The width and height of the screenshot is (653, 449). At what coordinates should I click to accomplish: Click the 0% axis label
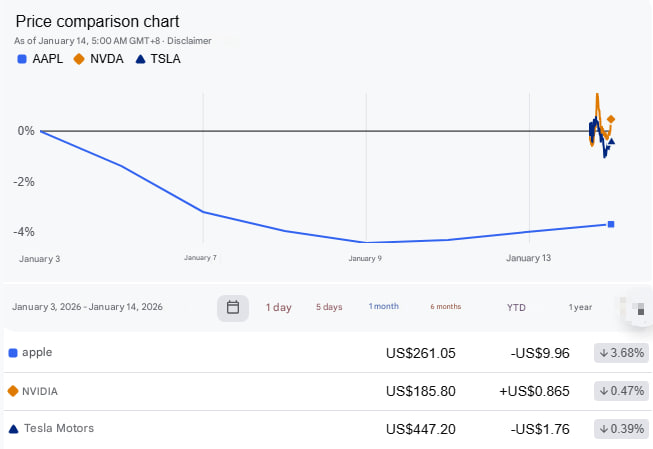click(x=26, y=131)
